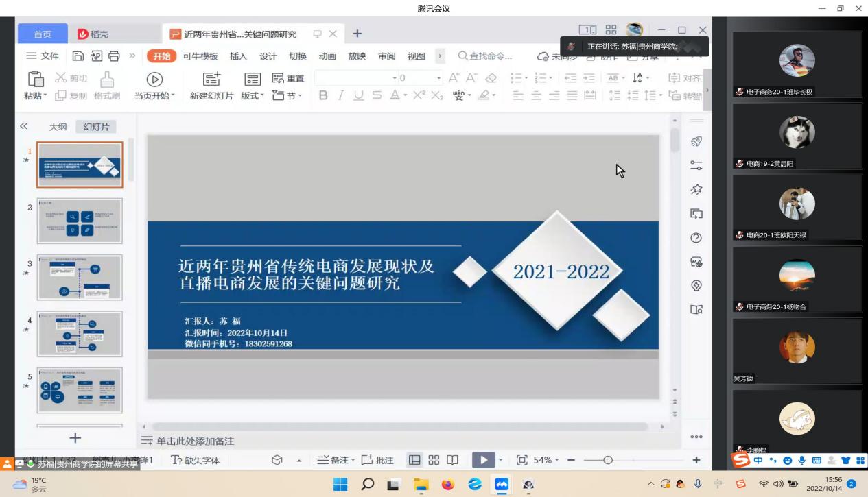The height and width of the screenshot is (497, 868).
Task: Expand the ribbon tabs right arrow
Action: [x=440, y=56]
